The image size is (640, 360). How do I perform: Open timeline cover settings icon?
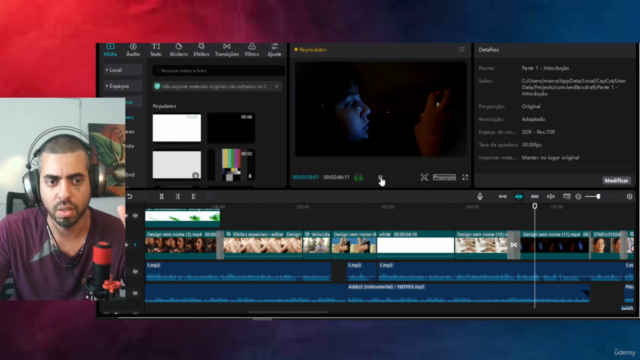coord(566,196)
